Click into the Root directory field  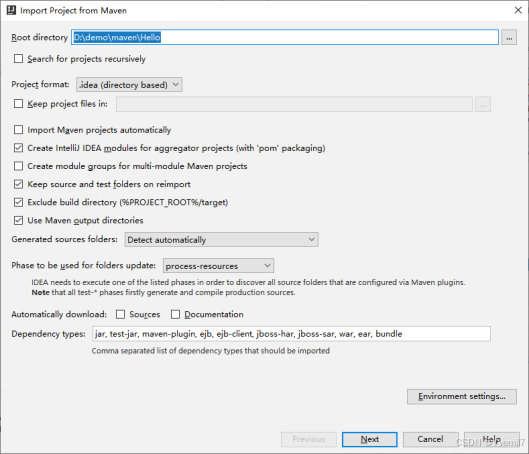tap(285, 37)
